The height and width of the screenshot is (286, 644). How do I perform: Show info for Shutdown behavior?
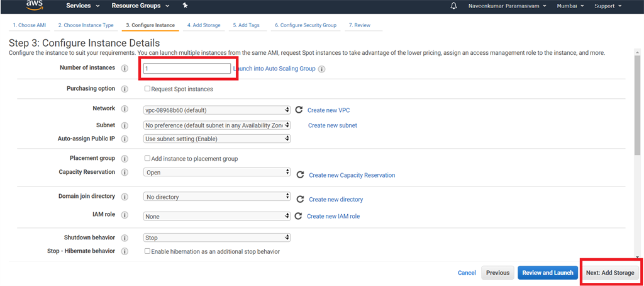pyautogui.click(x=125, y=238)
